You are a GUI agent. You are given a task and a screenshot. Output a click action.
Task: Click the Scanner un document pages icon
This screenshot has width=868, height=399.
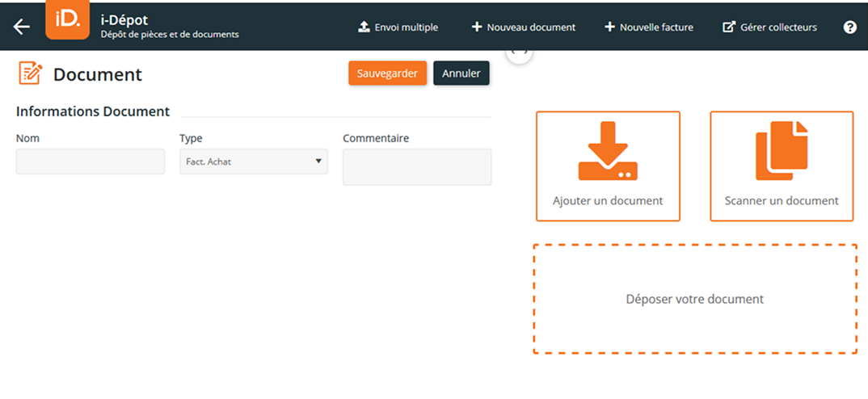tap(782, 151)
